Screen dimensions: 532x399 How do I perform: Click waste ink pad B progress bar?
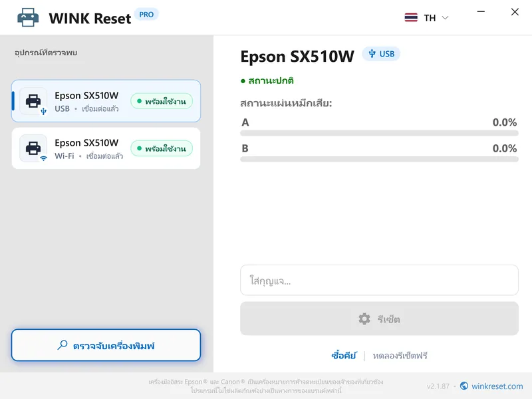(x=379, y=160)
